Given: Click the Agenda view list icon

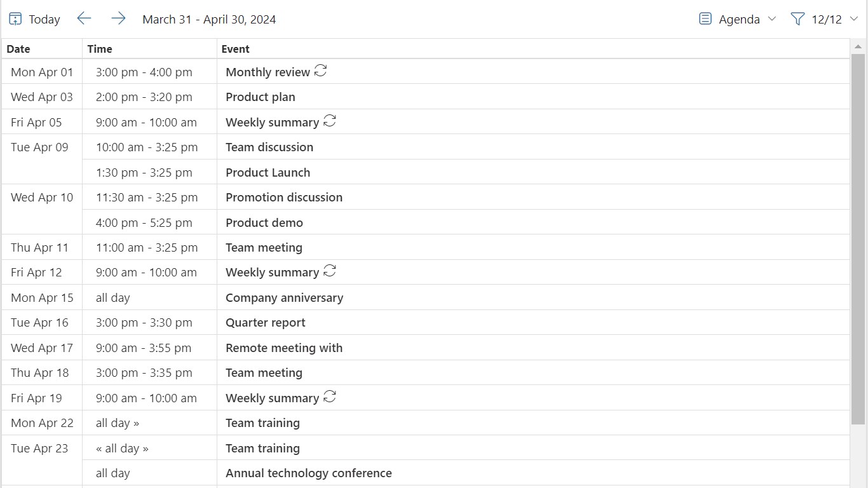Looking at the screenshot, I should 705,19.
